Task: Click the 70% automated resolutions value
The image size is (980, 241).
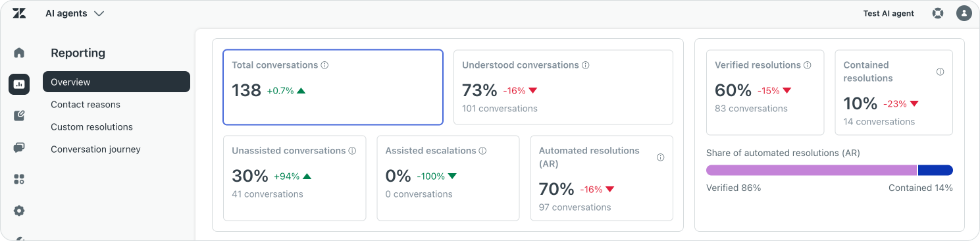Action: 557,190
